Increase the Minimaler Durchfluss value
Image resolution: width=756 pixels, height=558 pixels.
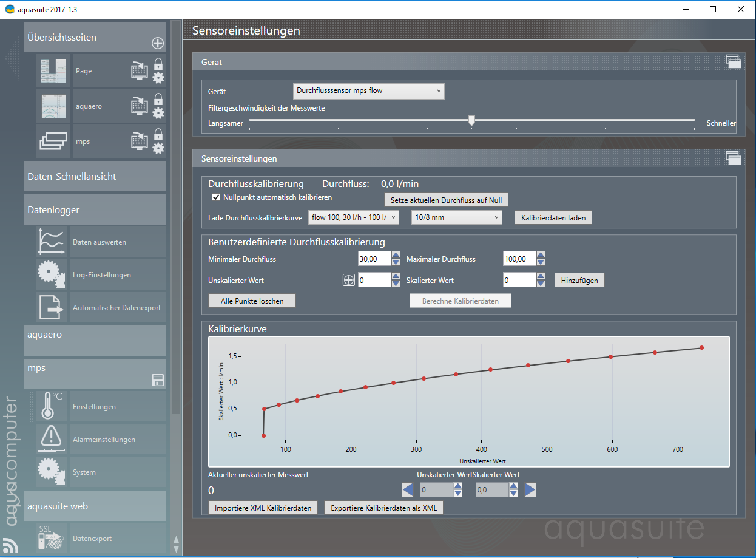(396, 256)
